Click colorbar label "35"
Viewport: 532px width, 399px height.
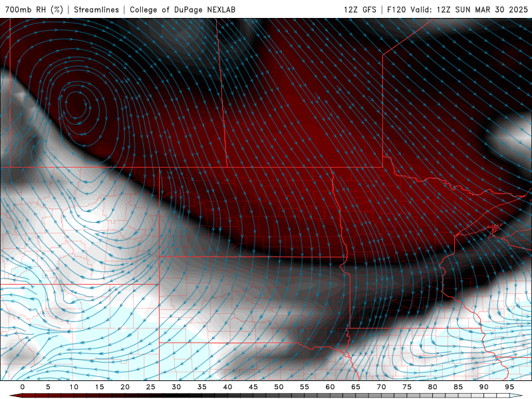click(202, 387)
